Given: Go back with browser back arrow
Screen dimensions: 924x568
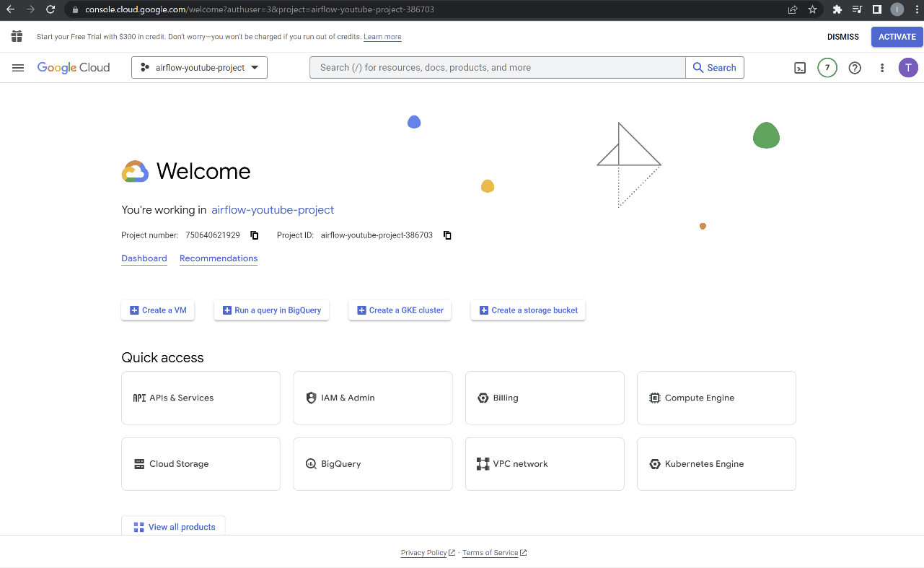Looking at the screenshot, I should click(x=10, y=9).
